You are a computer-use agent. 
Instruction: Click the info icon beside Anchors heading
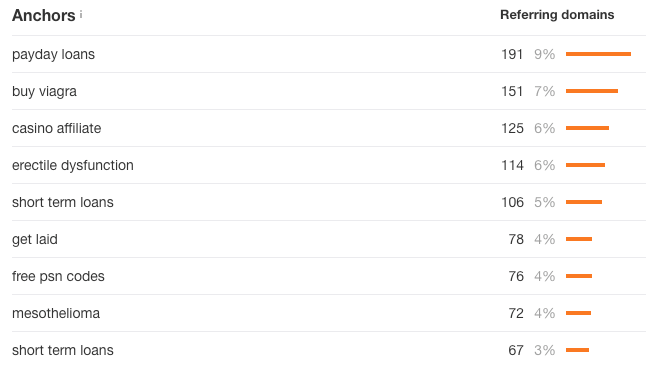(x=81, y=14)
